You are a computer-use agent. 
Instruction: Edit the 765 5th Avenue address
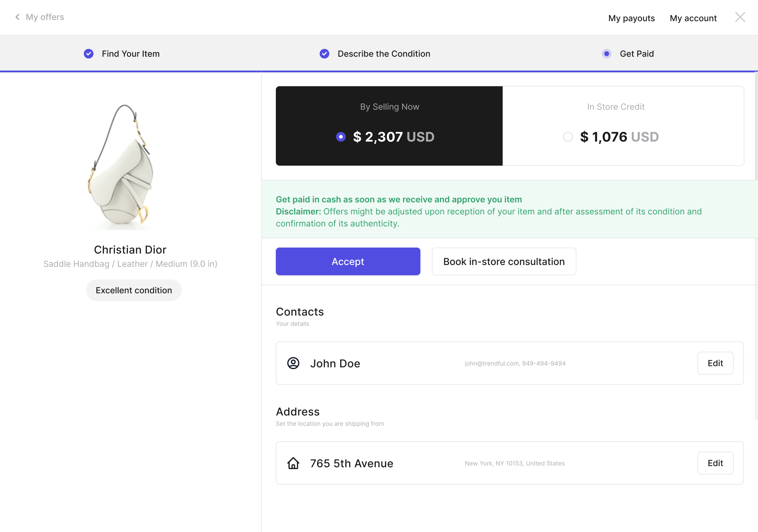(715, 463)
